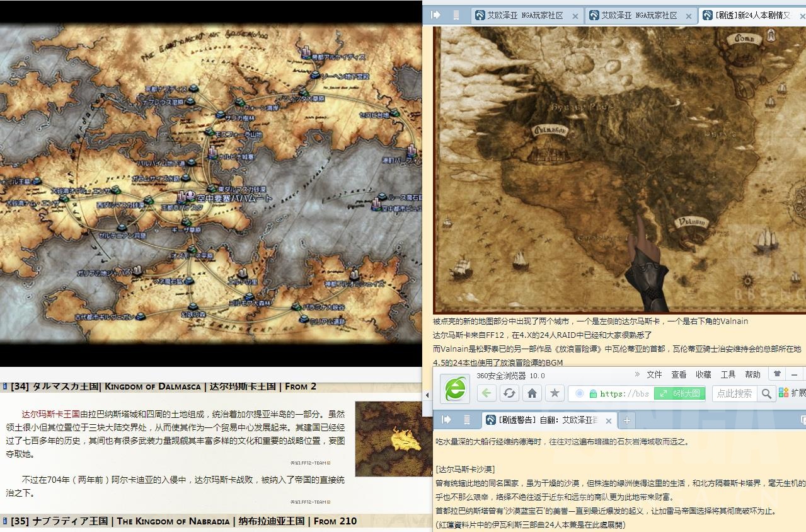
Task: Open the 工具 menu
Action: click(728, 374)
